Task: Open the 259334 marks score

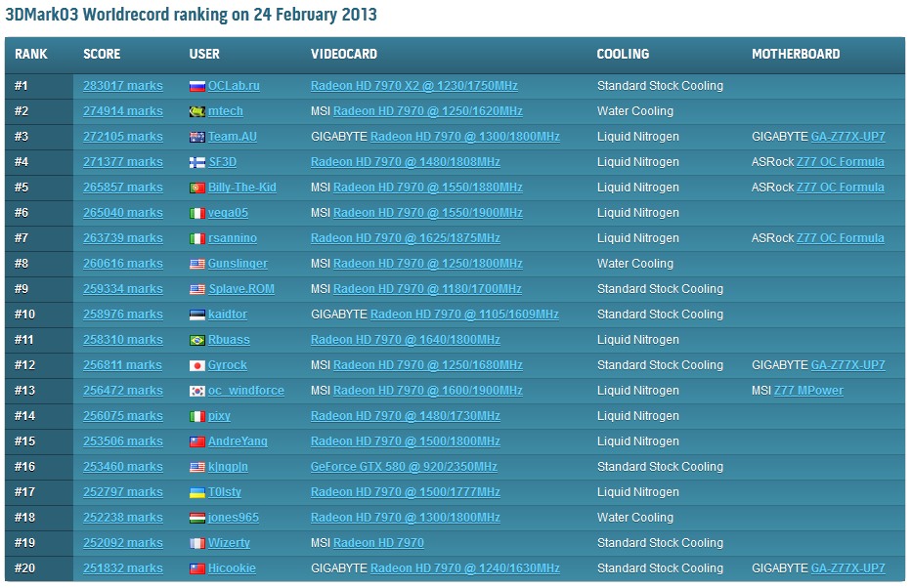Action: [123, 289]
